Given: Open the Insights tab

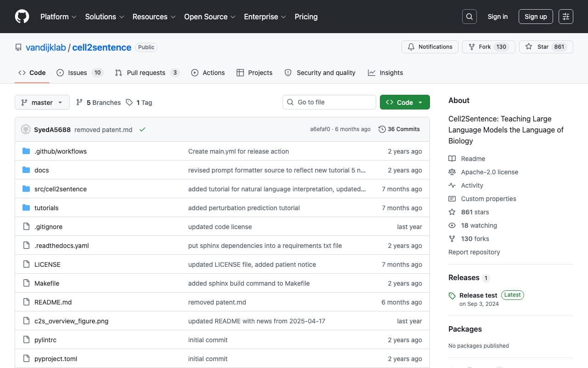Looking at the screenshot, I should (385, 73).
